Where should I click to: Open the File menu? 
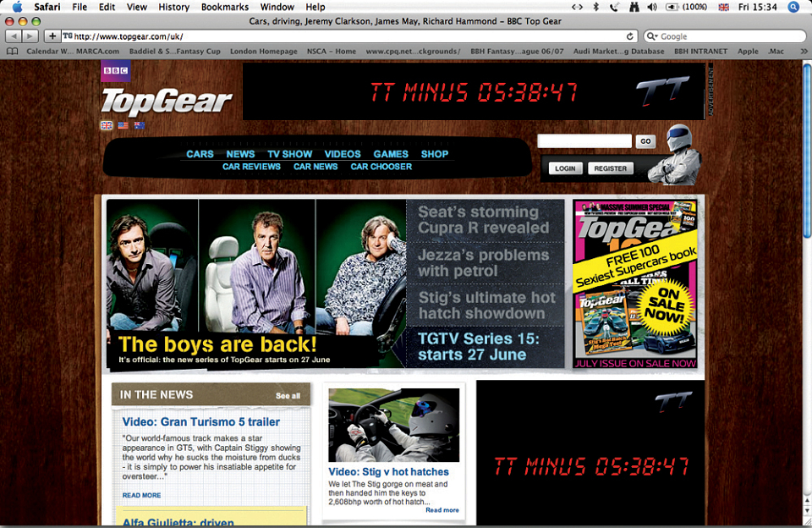pyautogui.click(x=80, y=7)
